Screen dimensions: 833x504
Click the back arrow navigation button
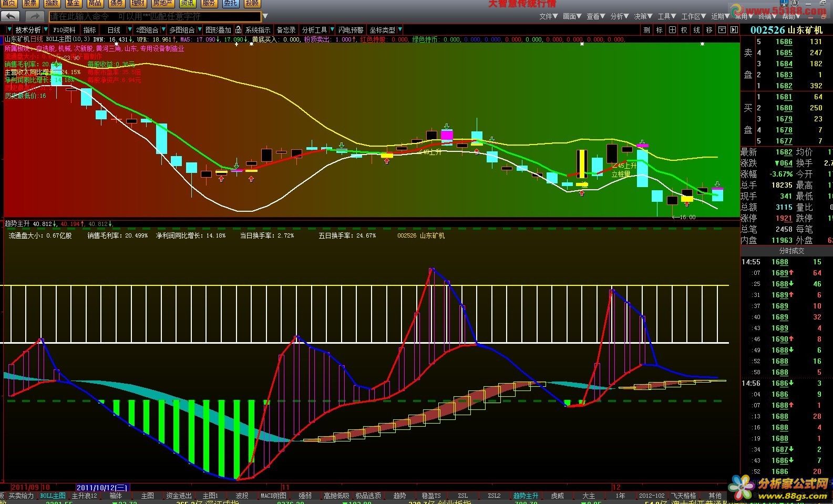click(11, 17)
